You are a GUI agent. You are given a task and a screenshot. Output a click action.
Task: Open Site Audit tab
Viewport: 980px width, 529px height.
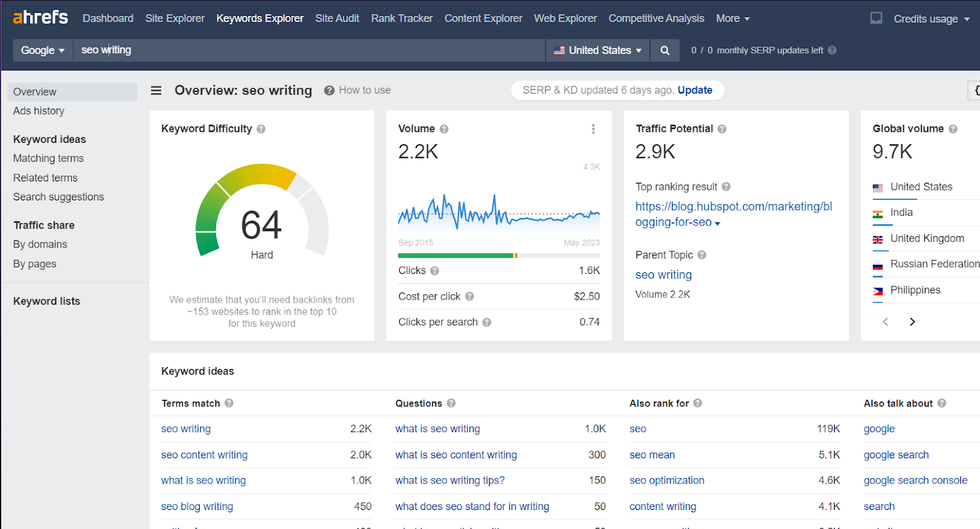[337, 18]
